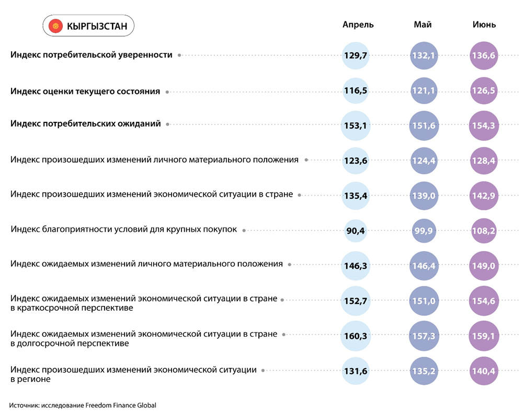
Task: Click the 90,4 April bubble
Action: tap(356, 230)
